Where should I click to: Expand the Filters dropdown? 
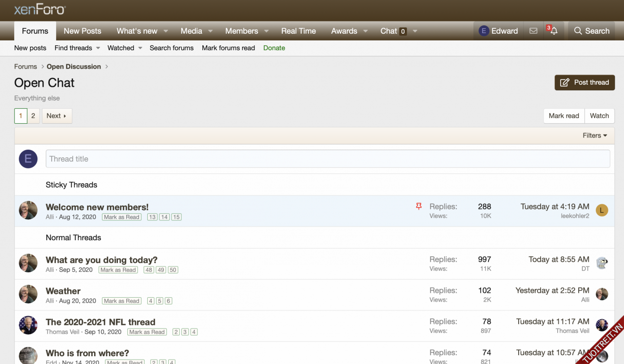point(595,135)
